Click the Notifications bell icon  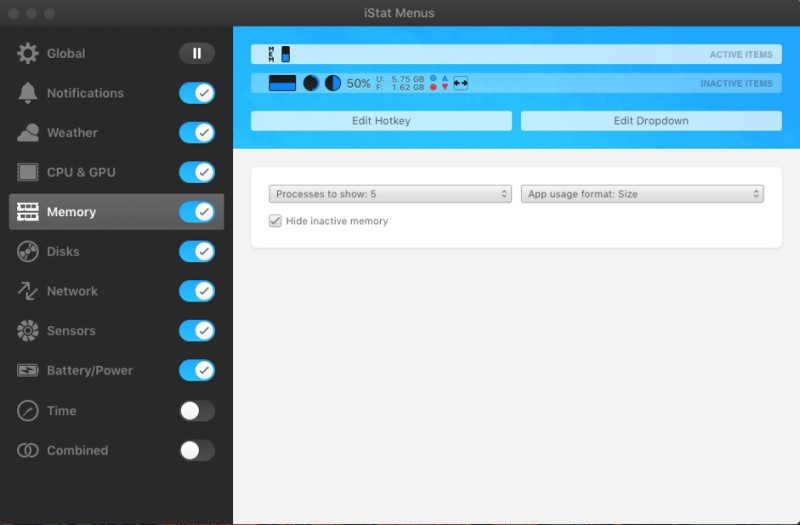point(28,93)
